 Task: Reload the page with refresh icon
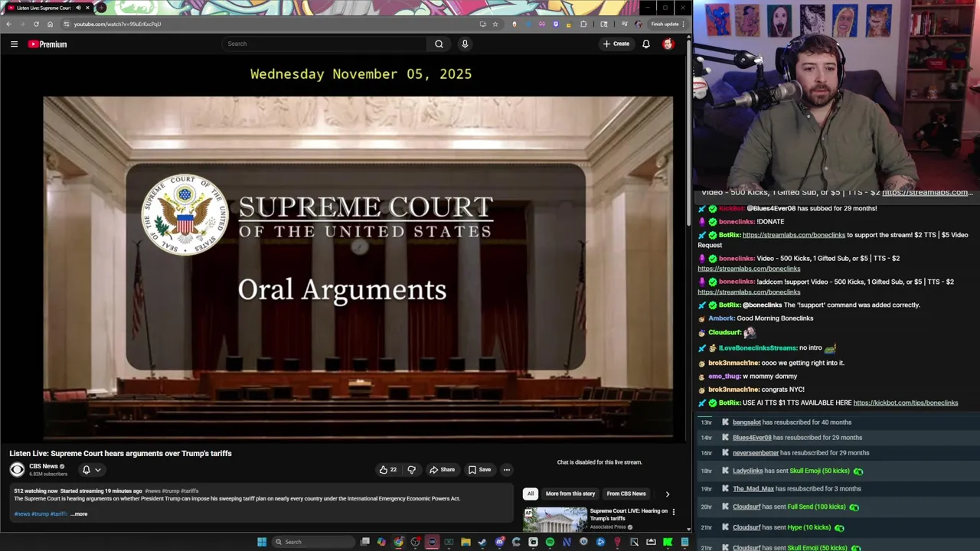click(x=36, y=24)
